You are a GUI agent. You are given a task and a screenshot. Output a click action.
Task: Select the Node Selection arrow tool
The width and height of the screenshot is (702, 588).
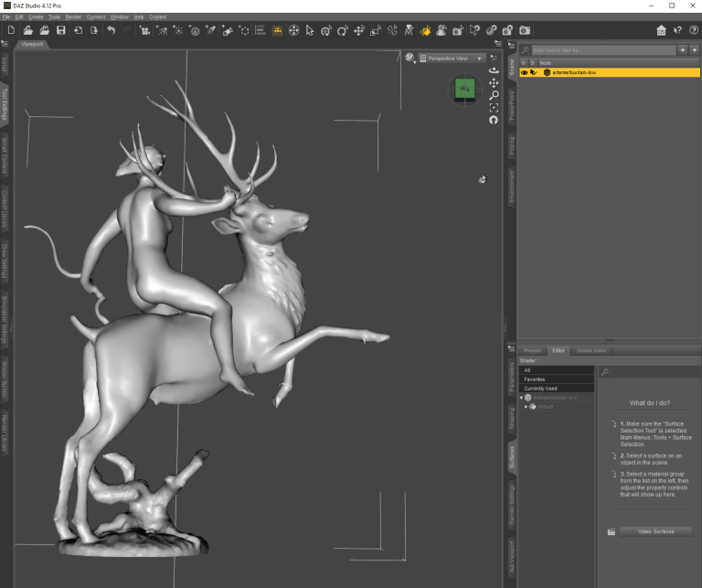pos(310,30)
